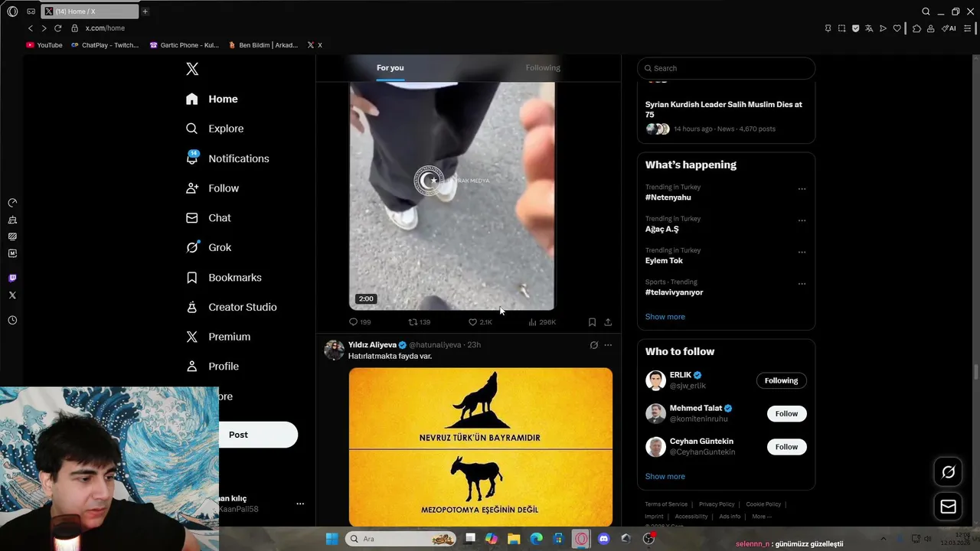Image resolution: width=980 pixels, height=551 pixels.
Task: Open Creator Studio
Action: coord(231,307)
